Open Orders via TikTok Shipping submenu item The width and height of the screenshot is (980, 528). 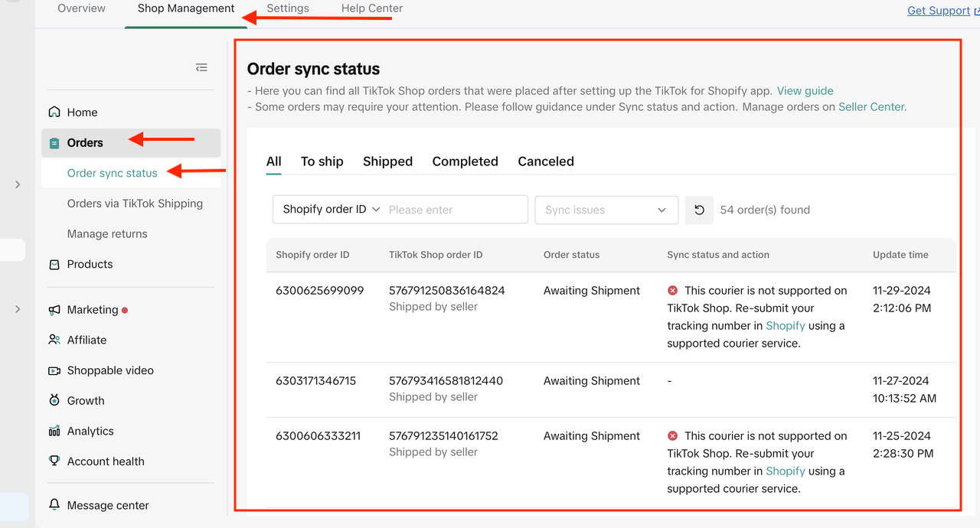[x=135, y=204]
